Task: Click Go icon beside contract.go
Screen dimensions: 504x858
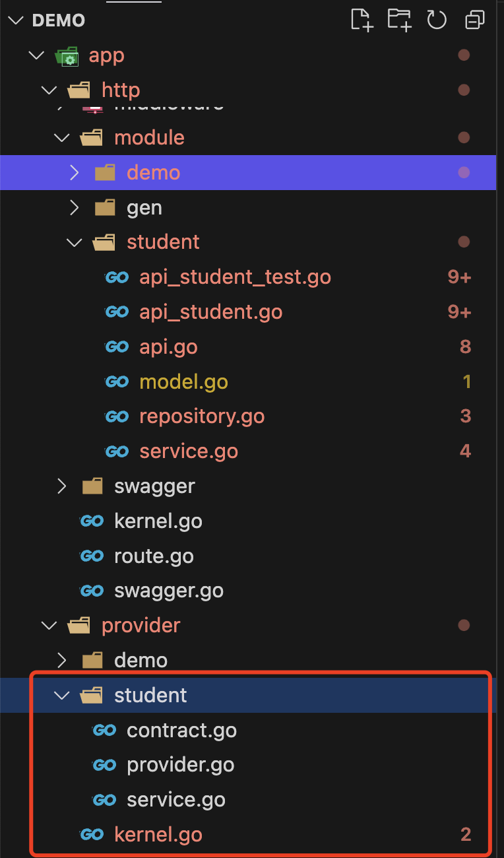Action: coord(104,730)
